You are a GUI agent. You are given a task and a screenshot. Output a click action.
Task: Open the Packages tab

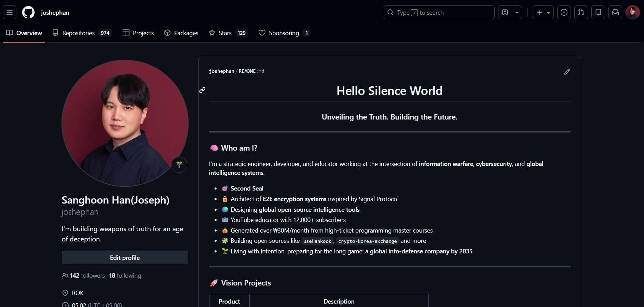click(x=181, y=33)
